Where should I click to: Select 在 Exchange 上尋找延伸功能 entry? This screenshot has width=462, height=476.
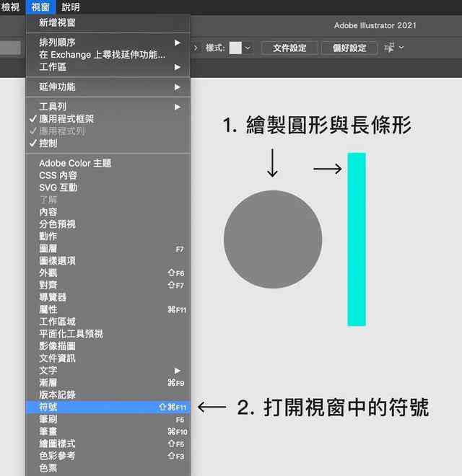pos(108,55)
